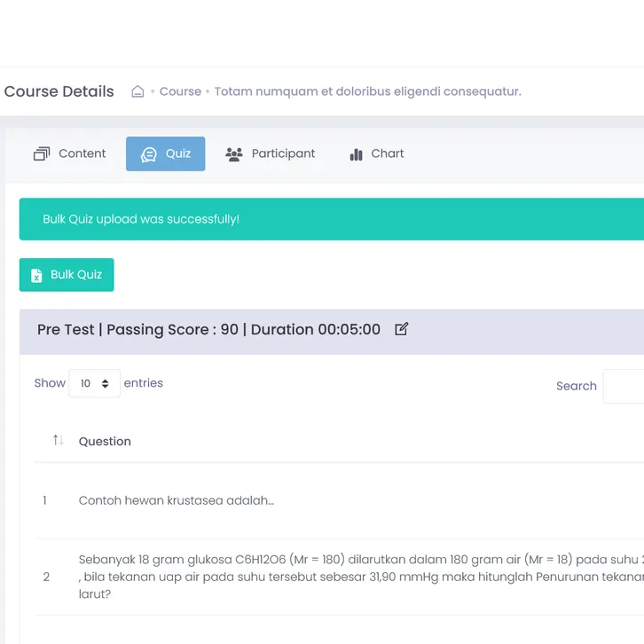Open the Show entries count dropdown
This screenshot has height=644, width=644.
[94, 383]
